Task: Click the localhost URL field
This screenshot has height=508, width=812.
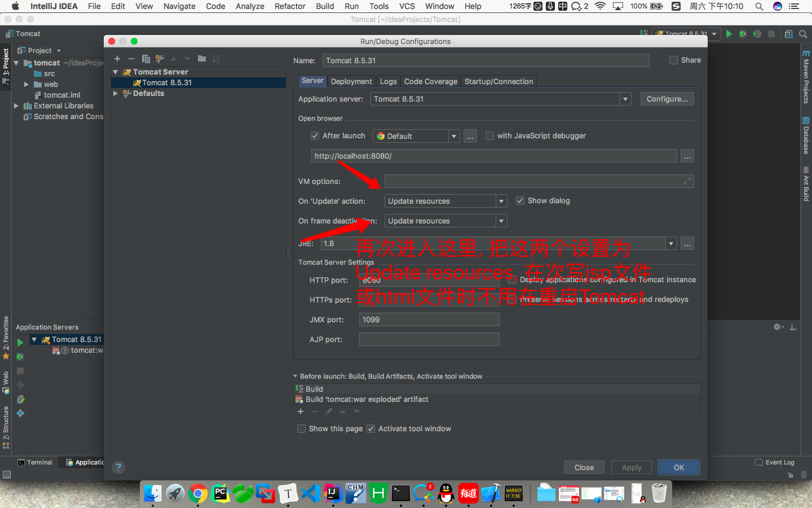Action: point(494,156)
